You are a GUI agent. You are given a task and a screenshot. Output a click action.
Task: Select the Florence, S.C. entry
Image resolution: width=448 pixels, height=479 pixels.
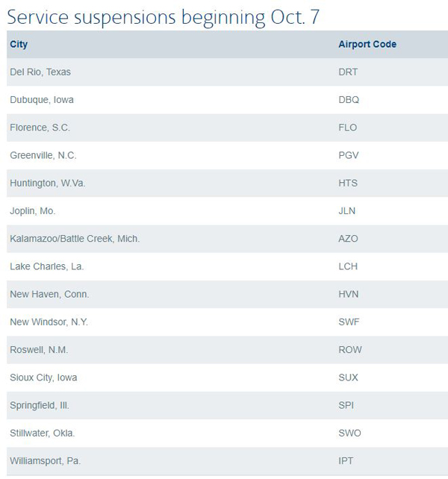[x=40, y=128]
